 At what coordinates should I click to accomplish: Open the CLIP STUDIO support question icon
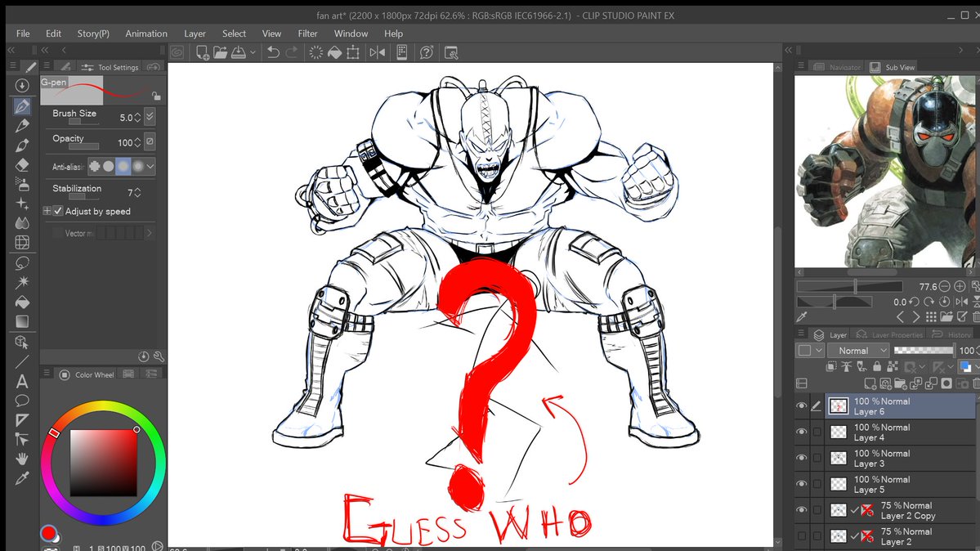[427, 52]
